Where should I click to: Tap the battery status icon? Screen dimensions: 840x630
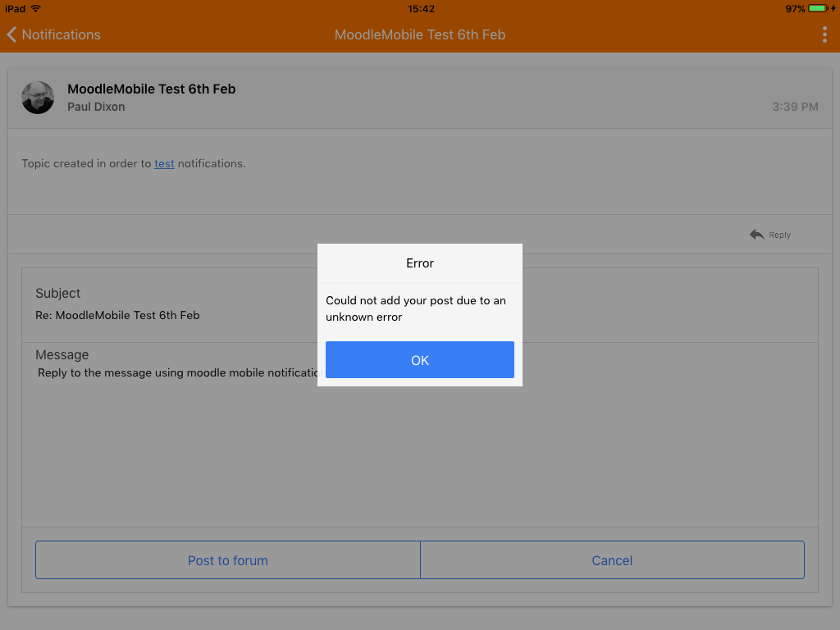click(x=819, y=8)
